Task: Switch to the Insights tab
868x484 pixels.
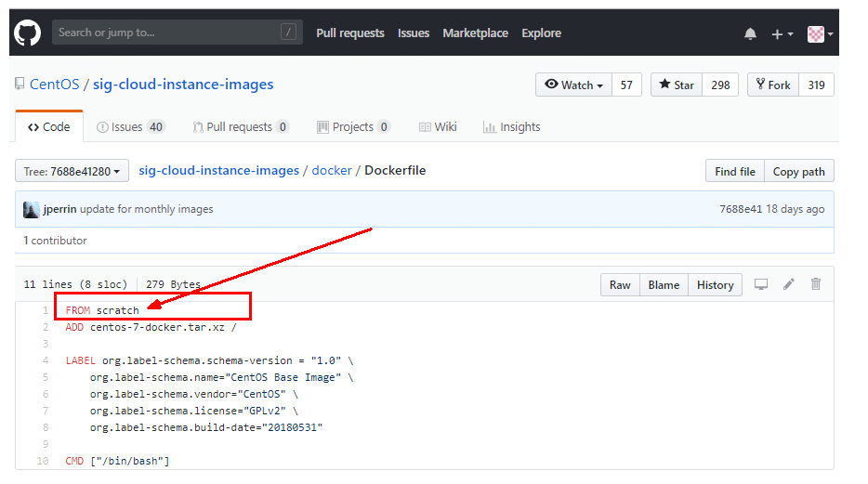Action: click(x=511, y=126)
